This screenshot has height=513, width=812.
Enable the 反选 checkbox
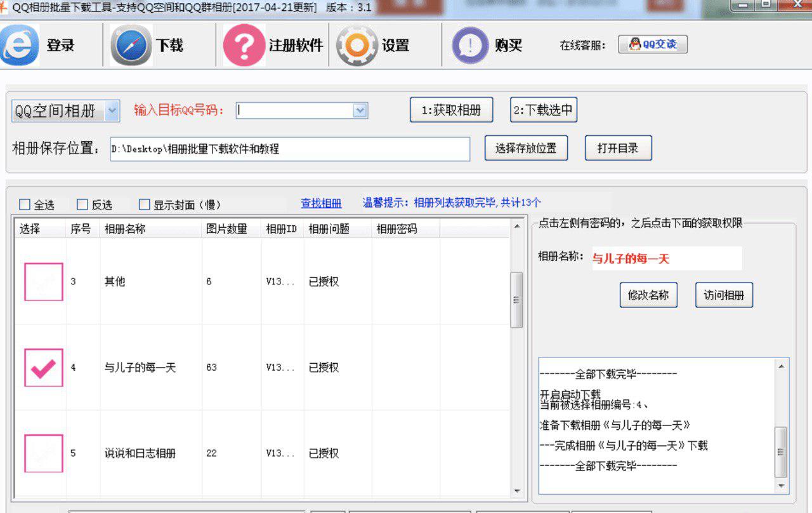(x=82, y=204)
